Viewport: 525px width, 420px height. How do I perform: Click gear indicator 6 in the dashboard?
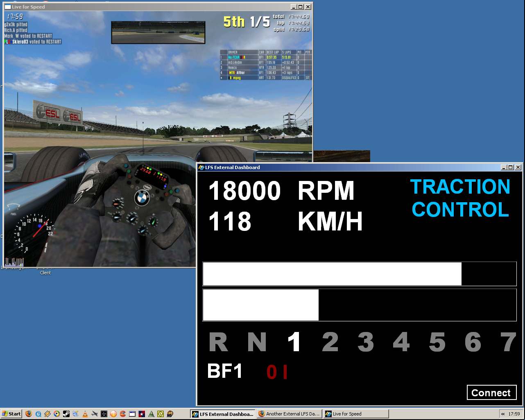pos(473,342)
